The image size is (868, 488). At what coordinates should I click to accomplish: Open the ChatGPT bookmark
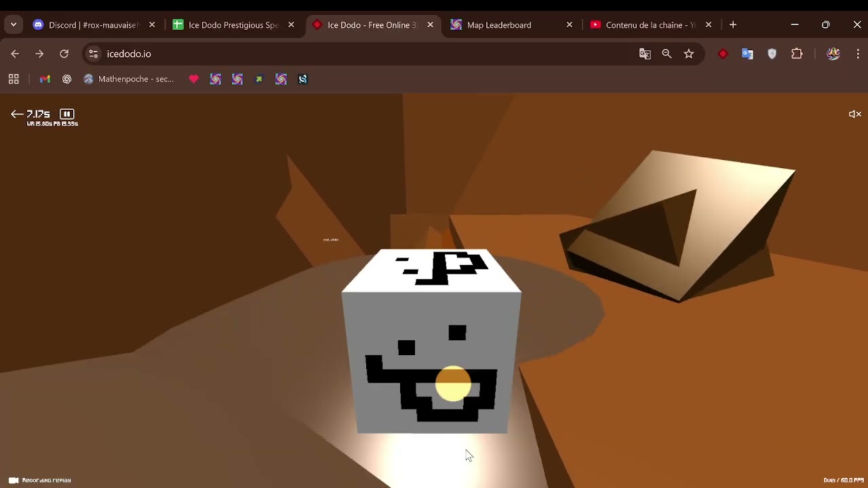[x=66, y=79]
